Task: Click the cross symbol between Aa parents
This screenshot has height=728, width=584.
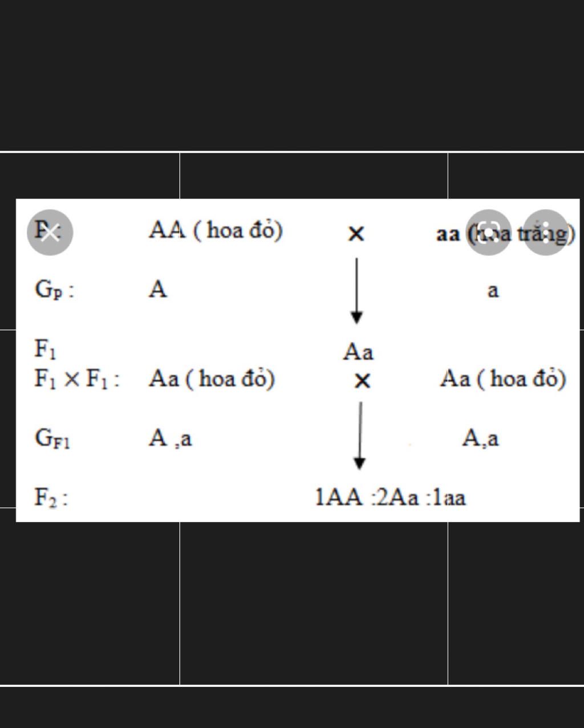Action: 362,380
